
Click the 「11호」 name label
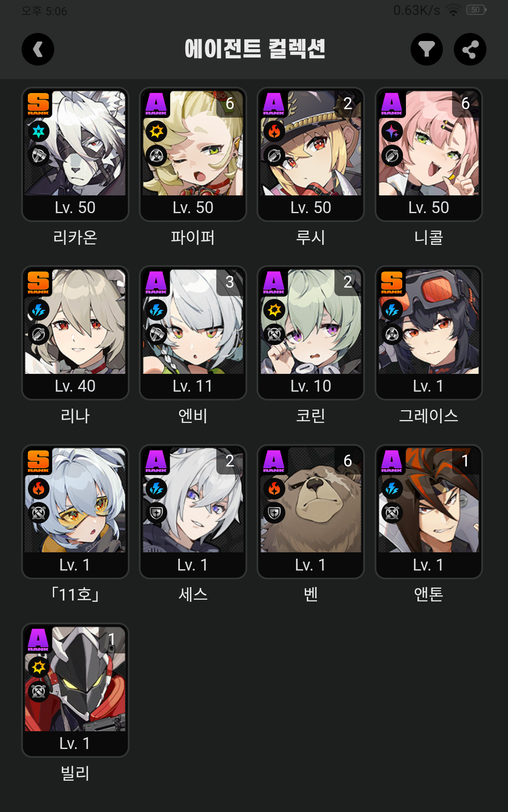75,595
